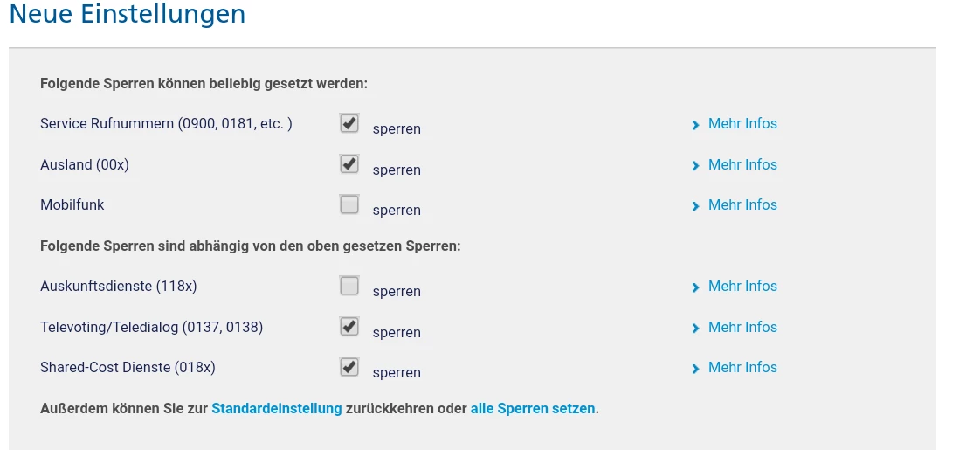This screenshot has height=450, width=980.
Task: Click arrow icon beside Ausland Mehr Infos
Action: [695, 165]
